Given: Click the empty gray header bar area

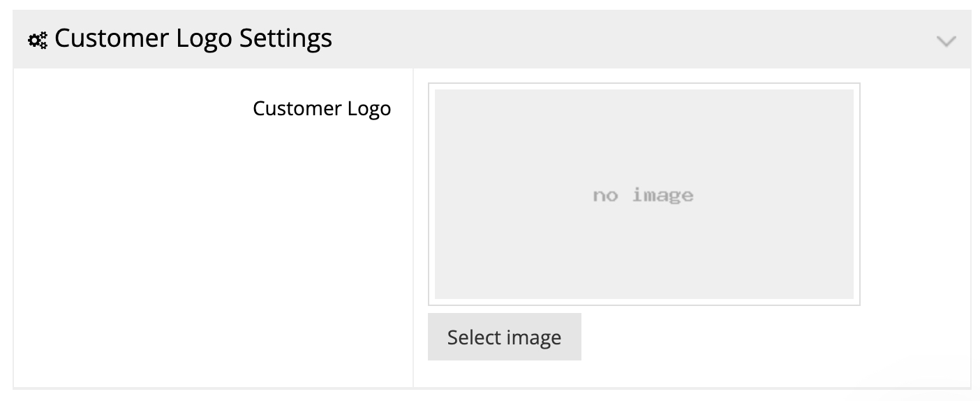Looking at the screenshot, I should pos(628,40).
